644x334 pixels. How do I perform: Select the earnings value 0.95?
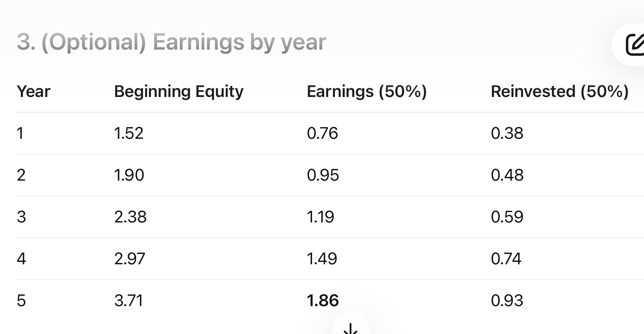point(323,175)
